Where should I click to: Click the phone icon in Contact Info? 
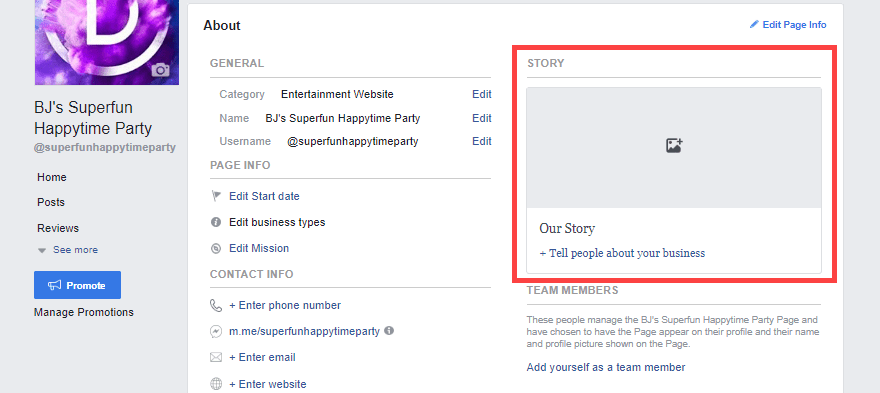tap(216, 305)
